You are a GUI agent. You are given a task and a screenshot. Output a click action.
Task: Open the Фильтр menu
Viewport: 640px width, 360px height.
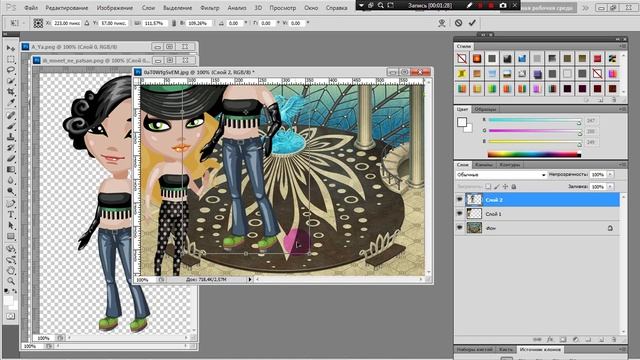pos(210,8)
